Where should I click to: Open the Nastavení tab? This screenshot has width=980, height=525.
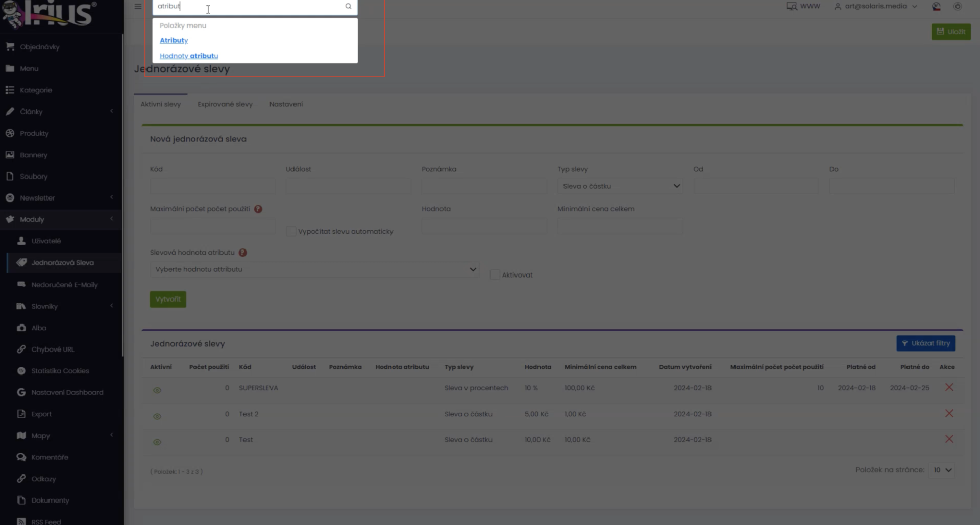(286, 104)
